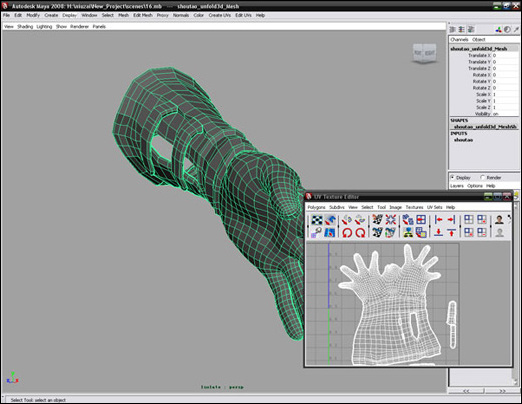Click the red outward arrows split UV icon
522x404 pixels.
(390, 220)
